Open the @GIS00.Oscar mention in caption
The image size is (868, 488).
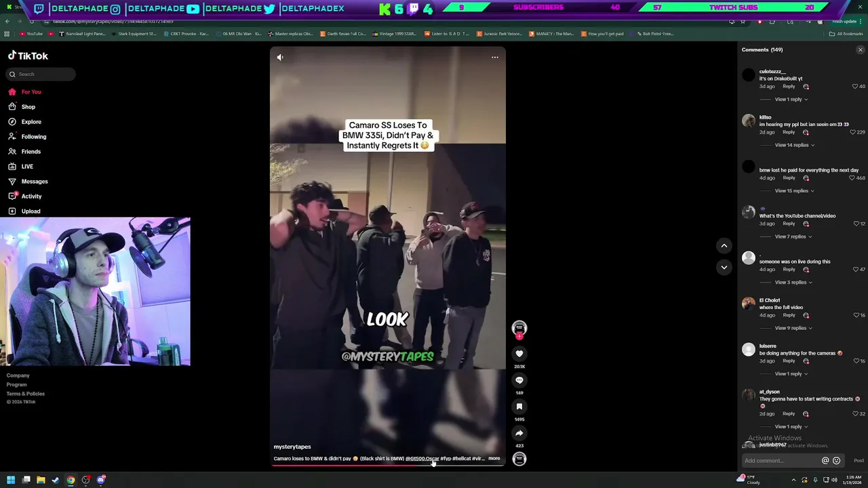point(422,459)
